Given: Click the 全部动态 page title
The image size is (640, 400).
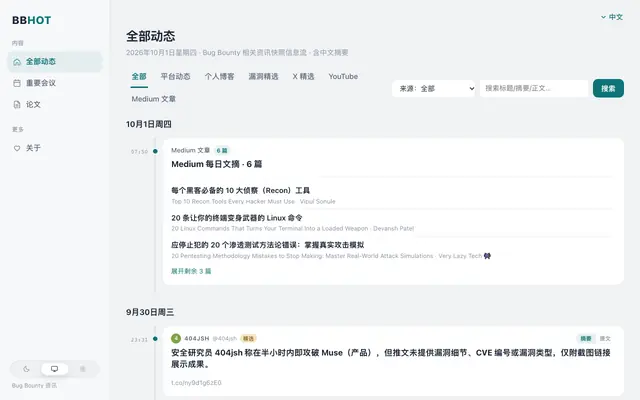Looking at the screenshot, I should [151, 36].
